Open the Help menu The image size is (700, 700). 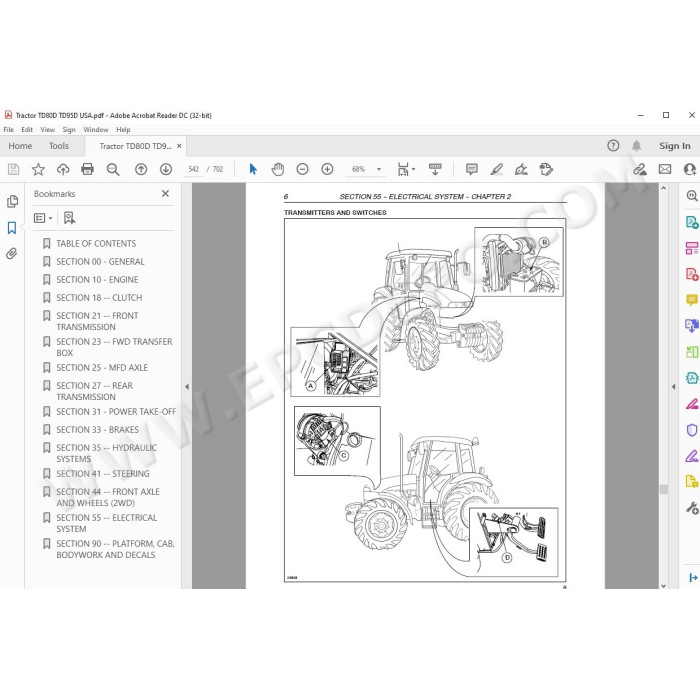tap(123, 129)
